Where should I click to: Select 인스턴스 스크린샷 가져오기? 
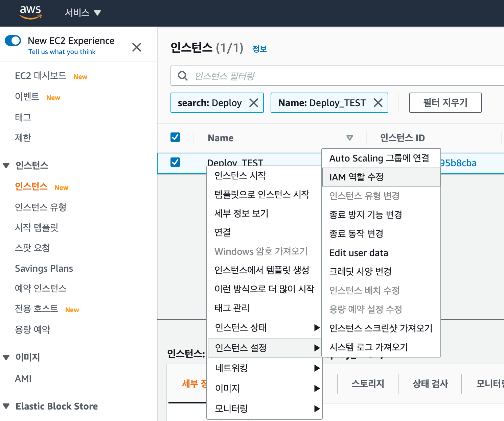coord(381,328)
